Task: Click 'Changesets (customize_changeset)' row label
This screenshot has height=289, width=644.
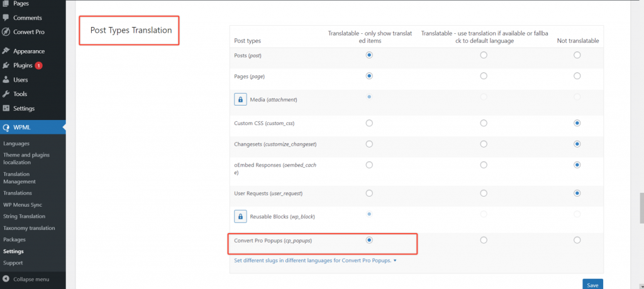Action: 275,144
